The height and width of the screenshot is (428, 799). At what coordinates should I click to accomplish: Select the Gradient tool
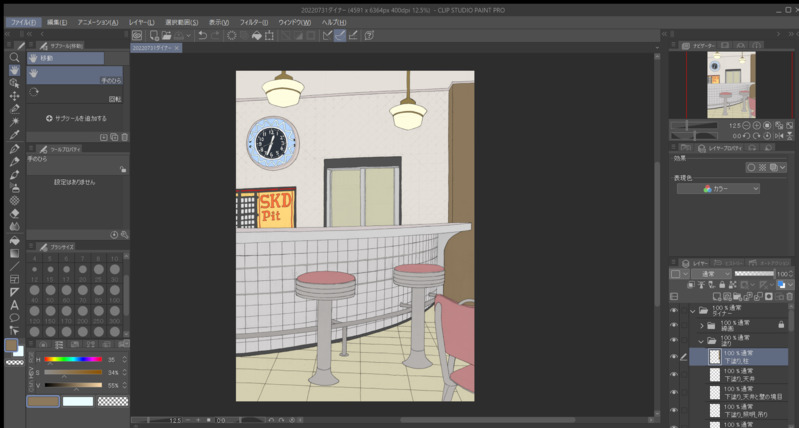tap(14, 253)
